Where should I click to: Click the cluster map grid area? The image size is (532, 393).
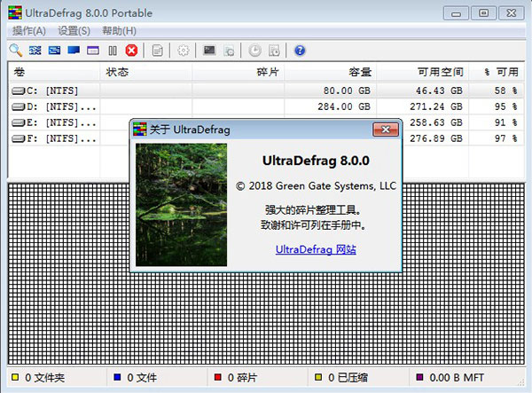click(266, 319)
